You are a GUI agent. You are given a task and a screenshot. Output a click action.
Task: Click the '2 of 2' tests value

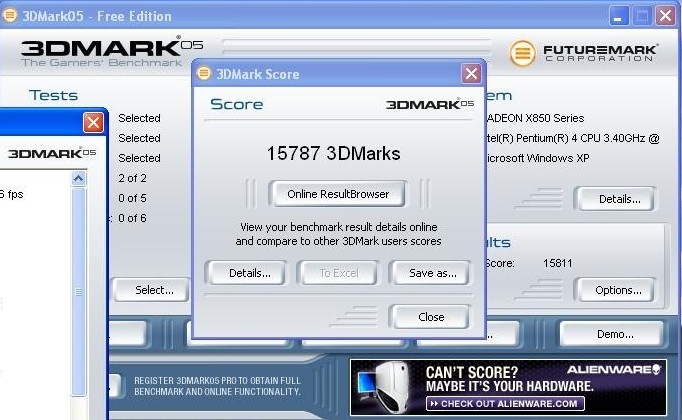tap(132, 178)
